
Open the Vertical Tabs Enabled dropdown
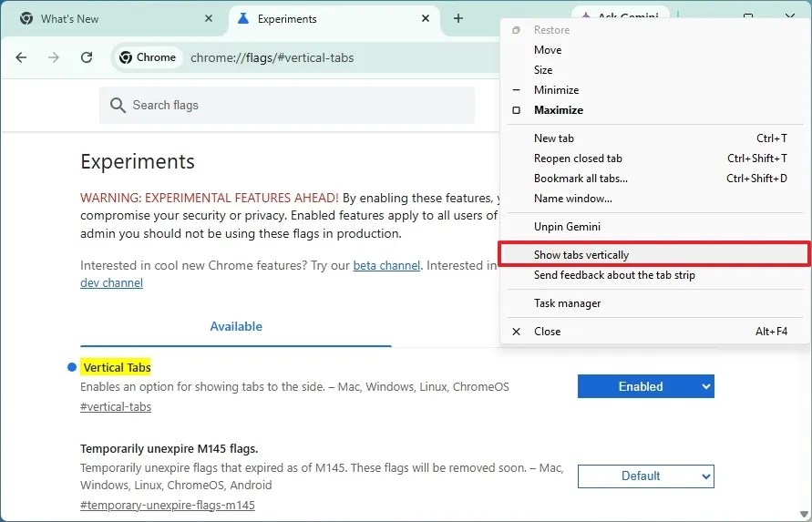[646, 386]
